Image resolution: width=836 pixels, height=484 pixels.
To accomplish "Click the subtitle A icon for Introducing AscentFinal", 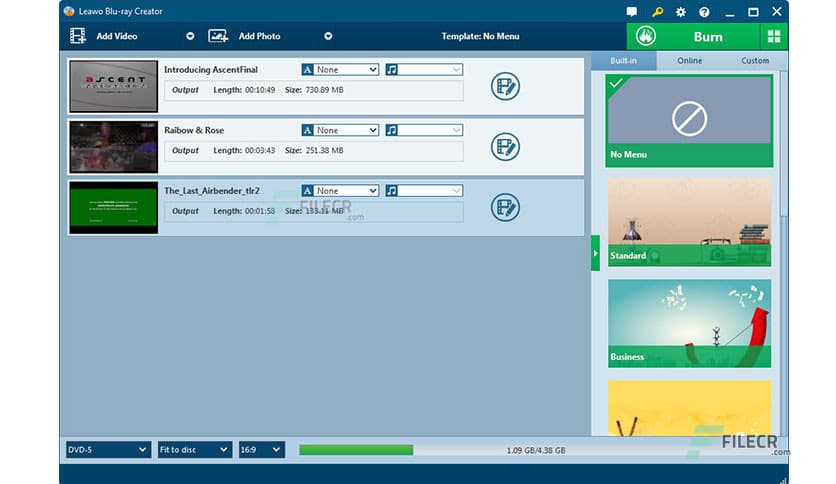I will pos(308,69).
